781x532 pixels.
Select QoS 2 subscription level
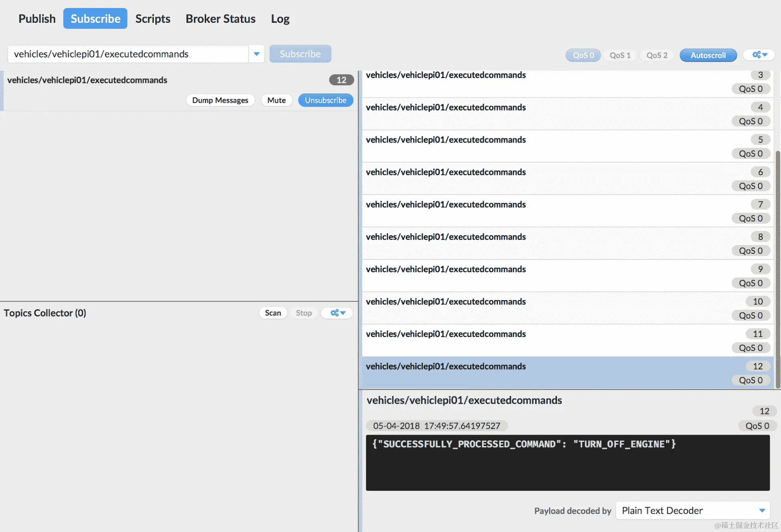tap(657, 55)
